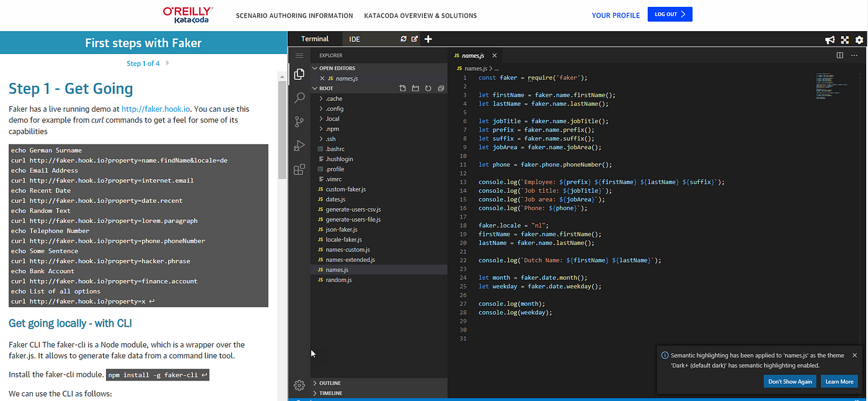Open the .vimrc file
868x401 pixels.
click(x=334, y=179)
